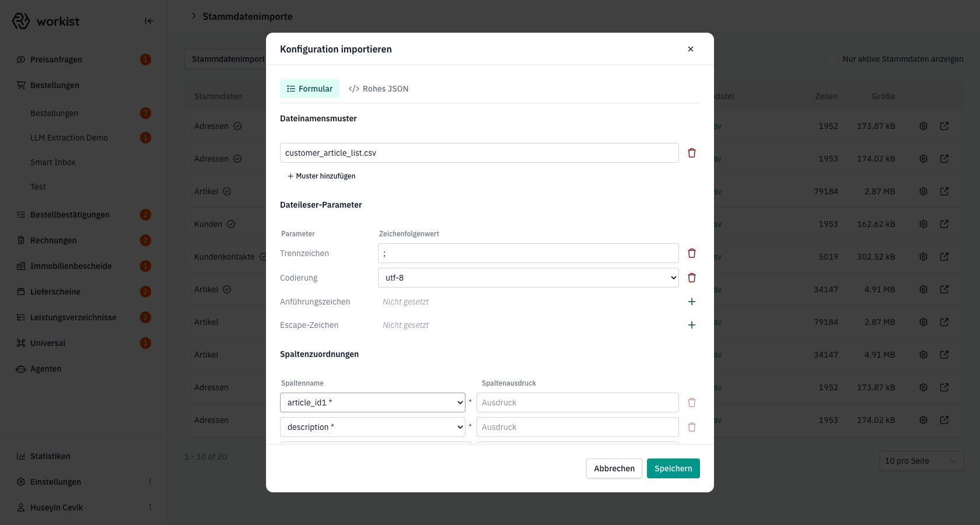Viewport: 980px width, 525px height.
Task: Open the article_id1 column name dropdown
Action: pos(373,402)
